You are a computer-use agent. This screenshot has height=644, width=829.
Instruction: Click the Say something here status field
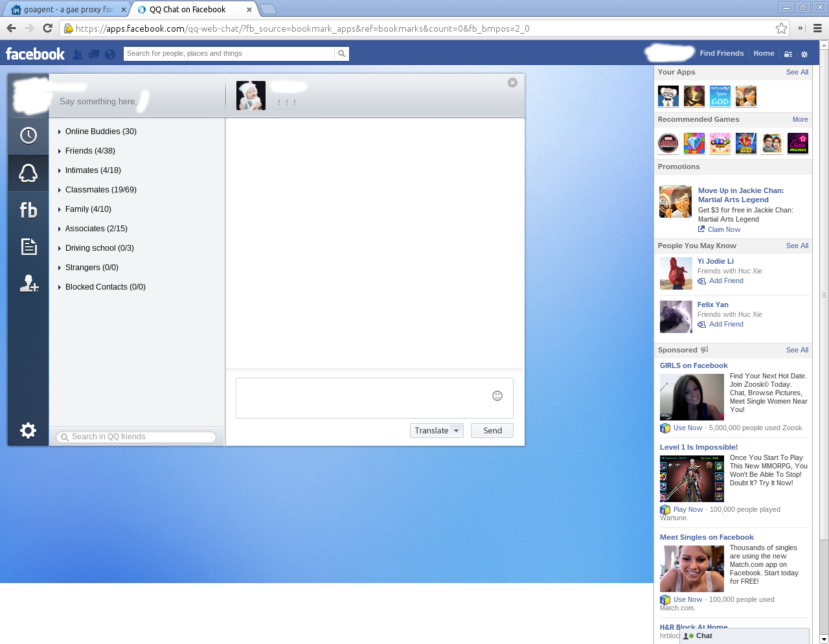(x=98, y=102)
